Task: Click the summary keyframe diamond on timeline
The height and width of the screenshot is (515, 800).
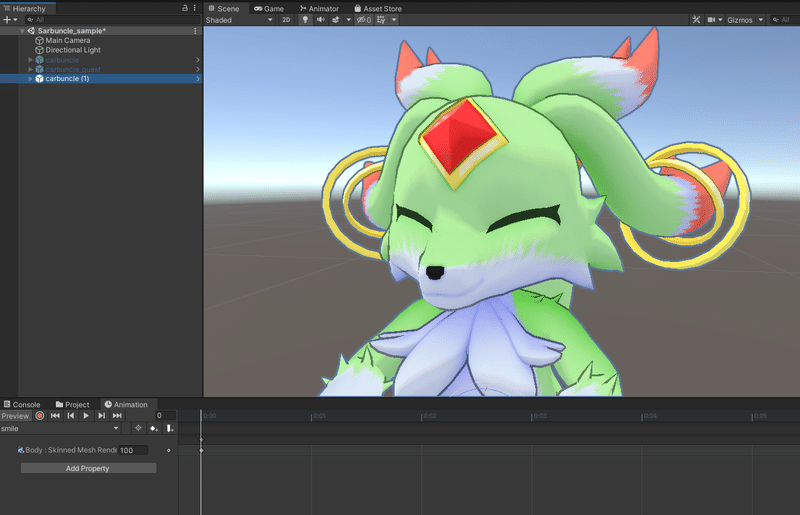Action: 202,439
